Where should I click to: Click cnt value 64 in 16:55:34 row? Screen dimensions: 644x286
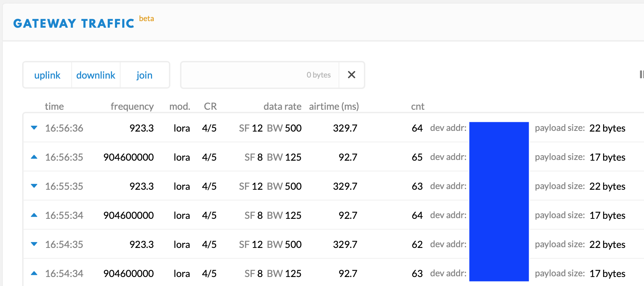(417, 215)
